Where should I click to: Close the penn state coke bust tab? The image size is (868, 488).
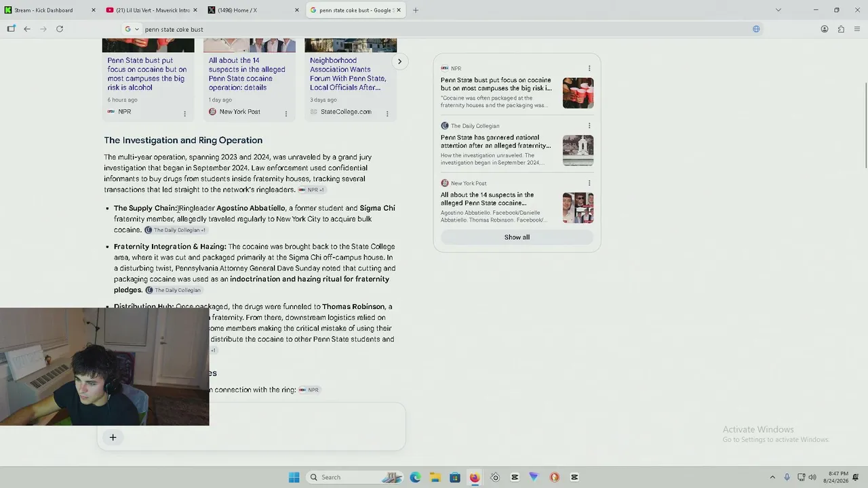(399, 10)
